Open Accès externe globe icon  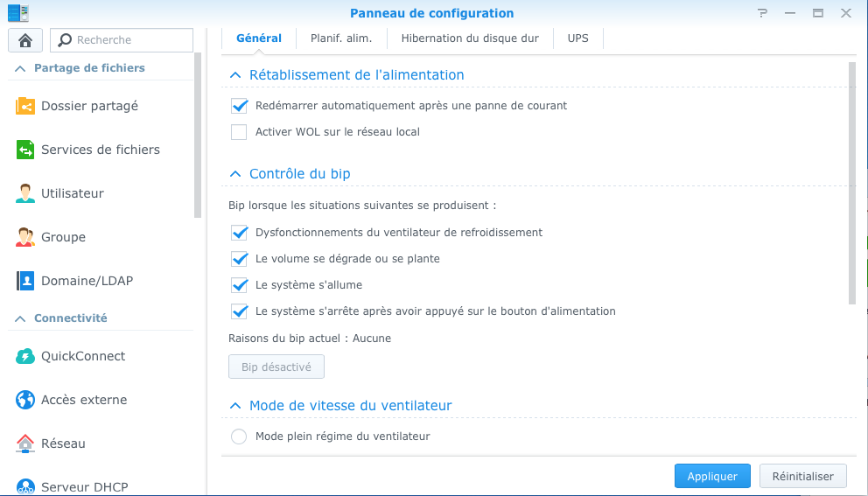click(25, 400)
